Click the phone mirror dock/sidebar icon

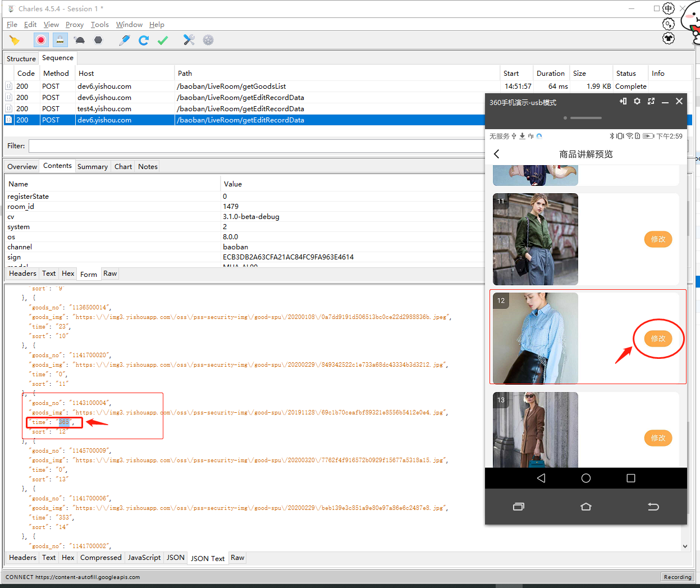click(623, 102)
